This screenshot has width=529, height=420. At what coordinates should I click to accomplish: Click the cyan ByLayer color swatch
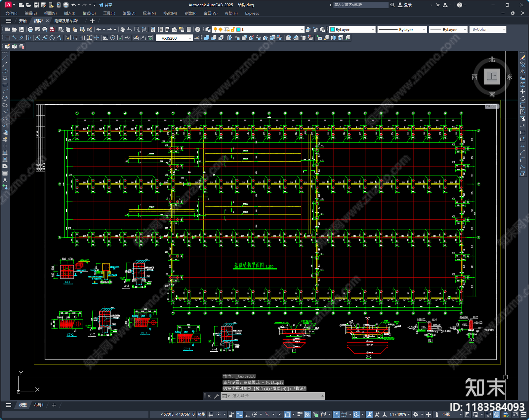(x=333, y=29)
